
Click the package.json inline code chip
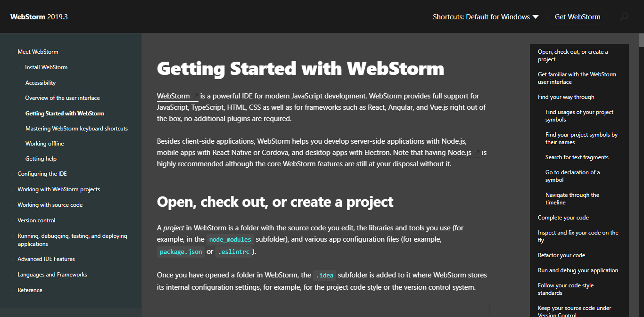(x=181, y=252)
